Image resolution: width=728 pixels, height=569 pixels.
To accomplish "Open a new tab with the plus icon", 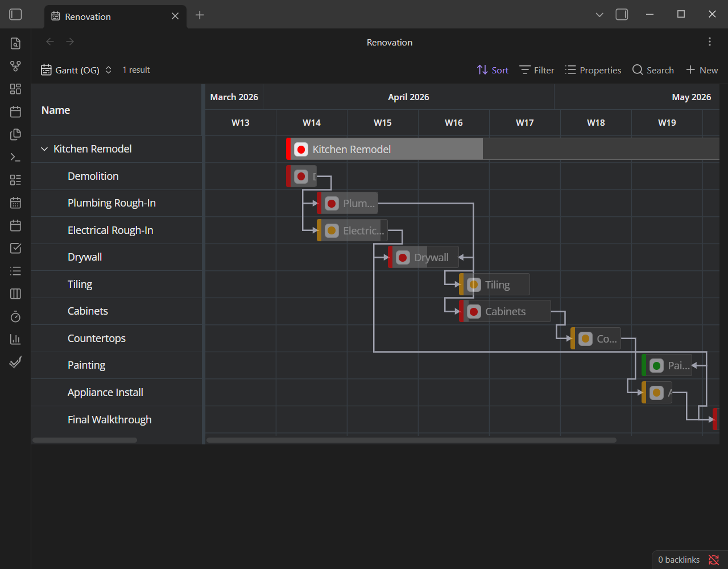I will point(200,15).
